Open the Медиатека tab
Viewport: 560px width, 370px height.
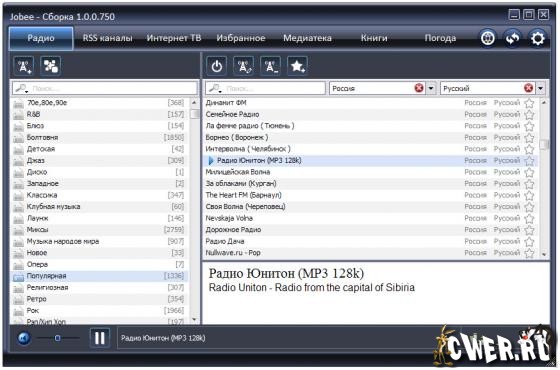(308, 38)
